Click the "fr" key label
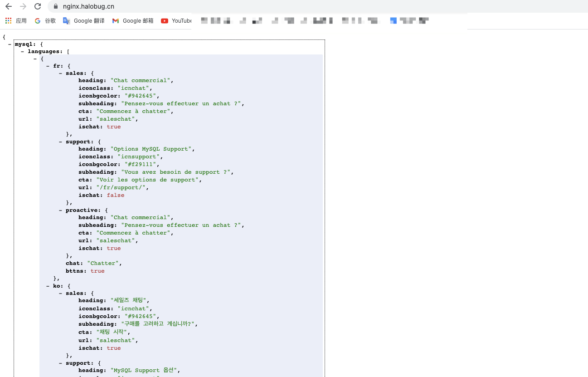Screen dimensions: 588x377 coord(58,66)
